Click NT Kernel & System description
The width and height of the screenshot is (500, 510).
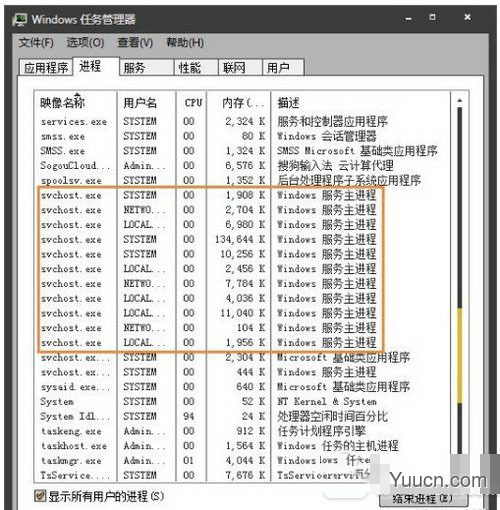[327, 401]
